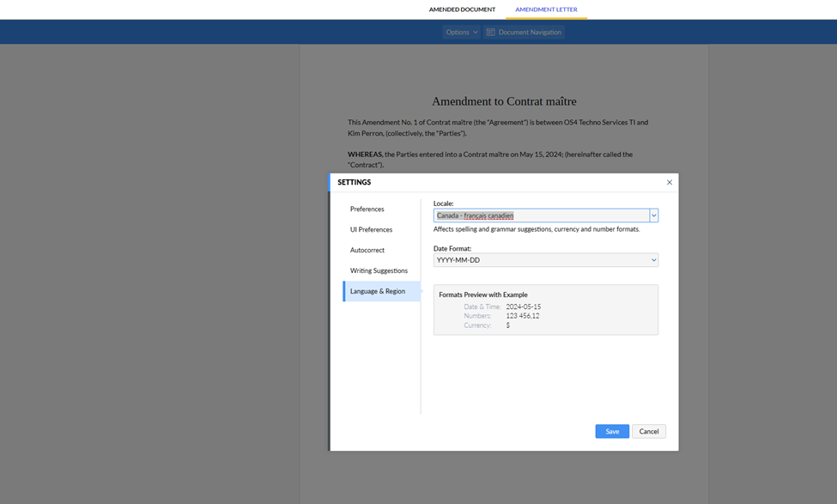Viewport: 837px width, 504px height.
Task: Cancel the settings dialog
Action: pyautogui.click(x=649, y=431)
